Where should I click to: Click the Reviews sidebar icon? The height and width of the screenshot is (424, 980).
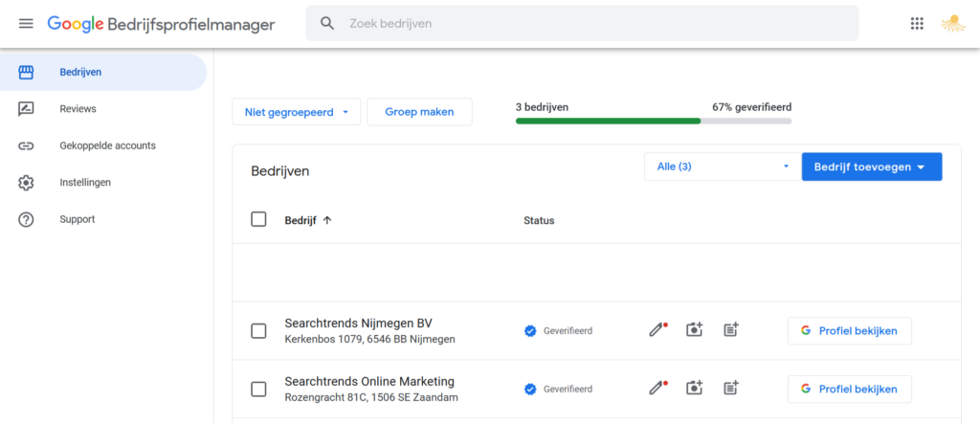pyautogui.click(x=26, y=109)
